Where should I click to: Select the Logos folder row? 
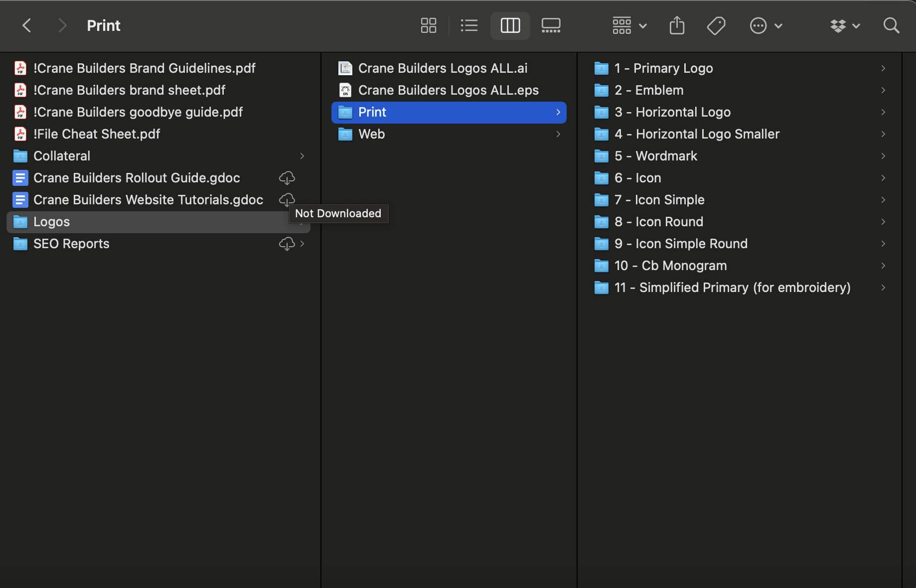point(158,222)
